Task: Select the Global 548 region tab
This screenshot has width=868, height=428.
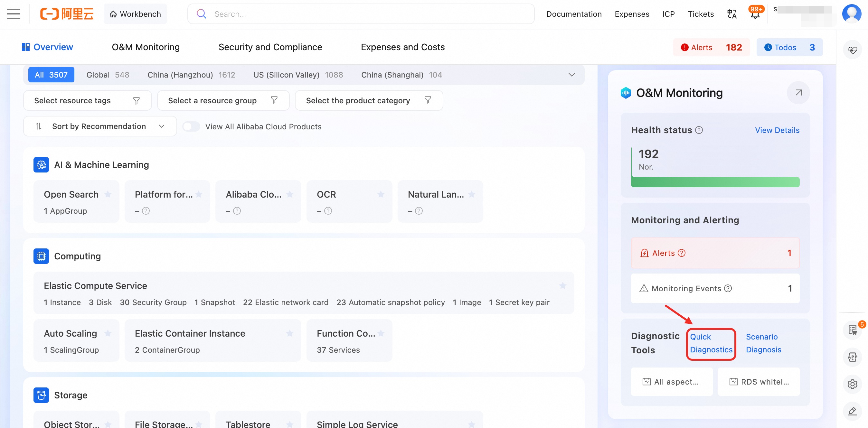Action: click(108, 75)
